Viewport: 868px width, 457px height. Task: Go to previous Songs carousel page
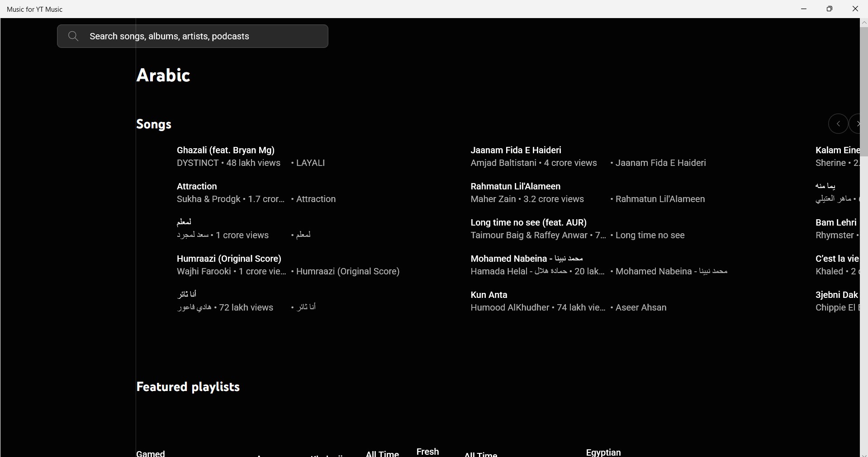pos(838,124)
